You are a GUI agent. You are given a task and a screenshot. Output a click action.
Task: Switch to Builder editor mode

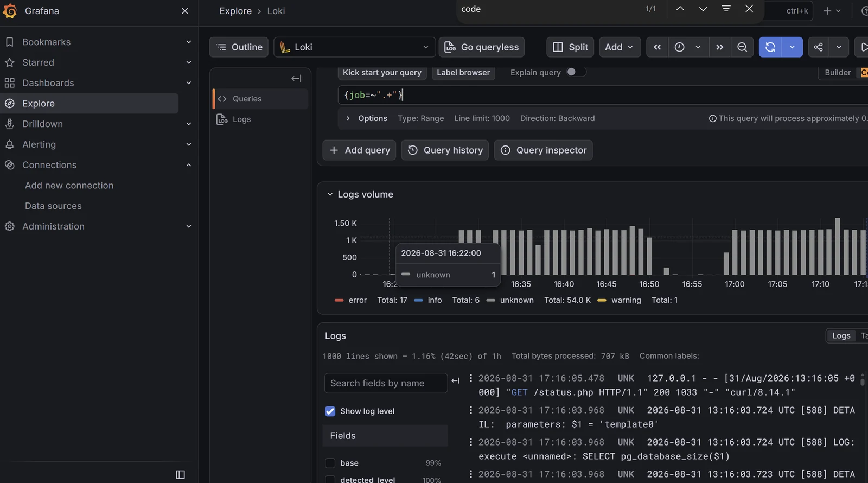[x=838, y=73]
